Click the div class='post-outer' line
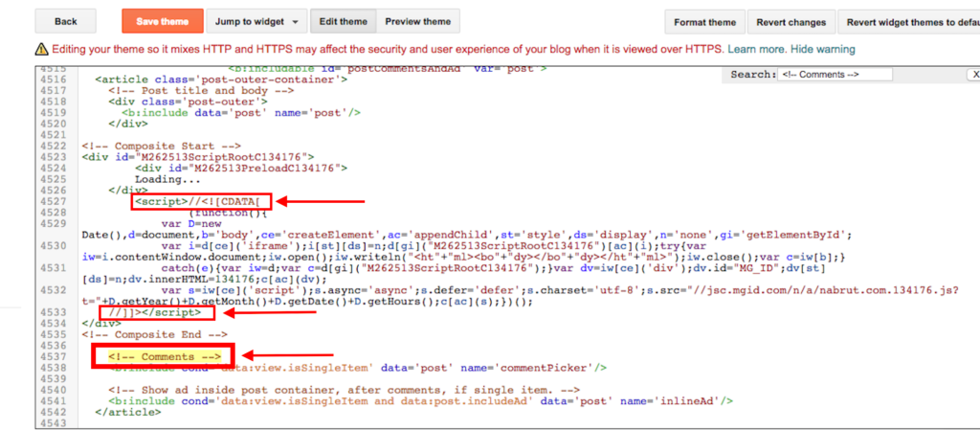The height and width of the screenshot is (430, 980). [188, 102]
